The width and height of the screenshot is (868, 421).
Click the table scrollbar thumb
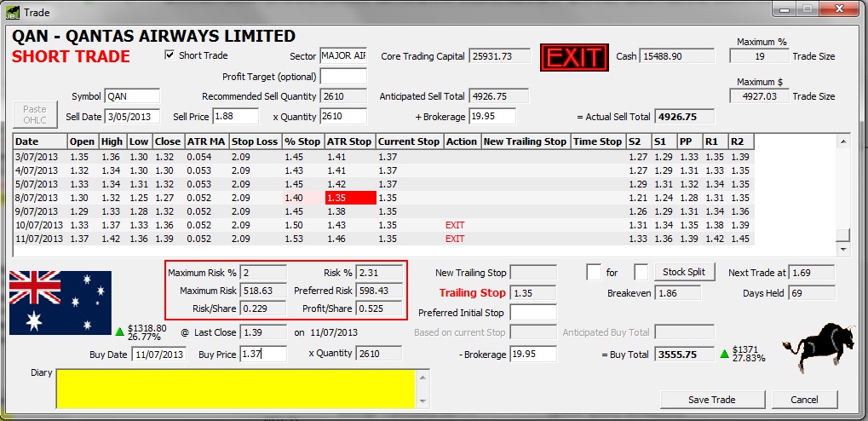(x=843, y=235)
